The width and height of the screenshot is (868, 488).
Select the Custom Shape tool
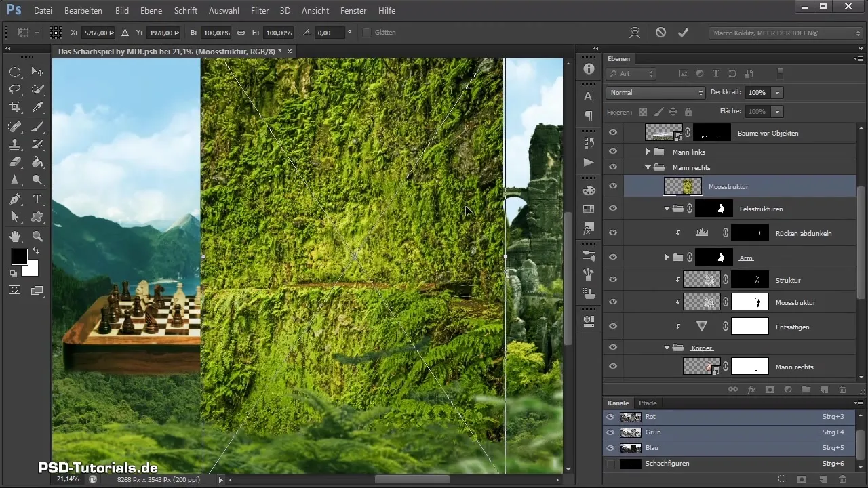[x=38, y=217]
